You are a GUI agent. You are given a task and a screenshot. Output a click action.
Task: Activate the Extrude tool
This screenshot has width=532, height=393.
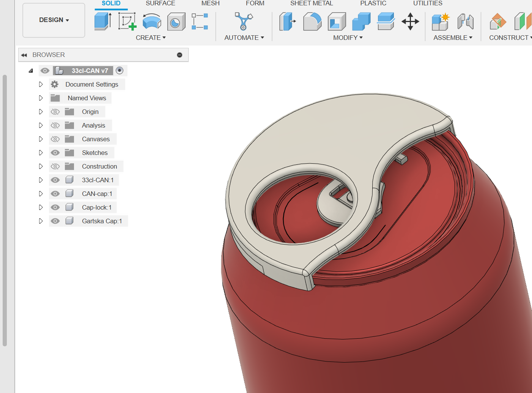point(102,22)
